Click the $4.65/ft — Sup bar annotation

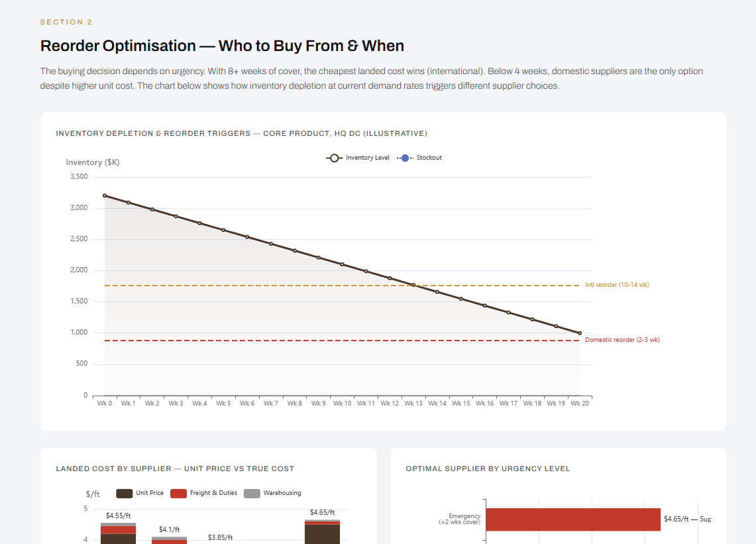pos(687,519)
